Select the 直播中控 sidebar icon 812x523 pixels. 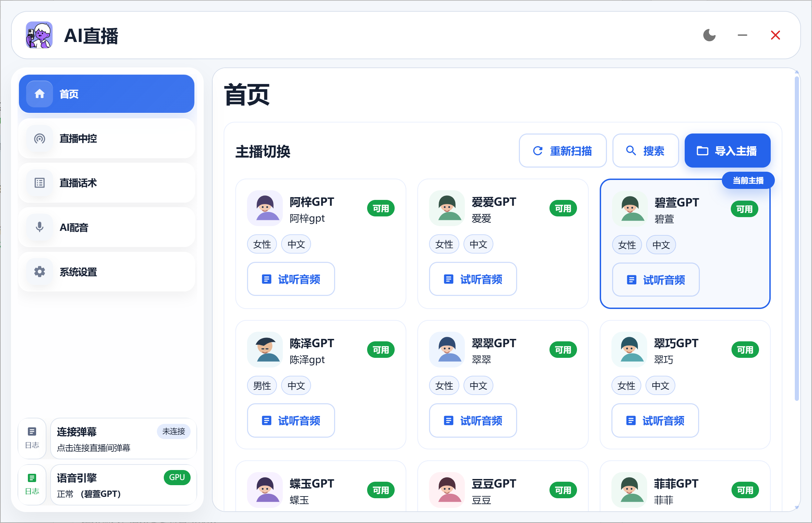click(x=39, y=139)
